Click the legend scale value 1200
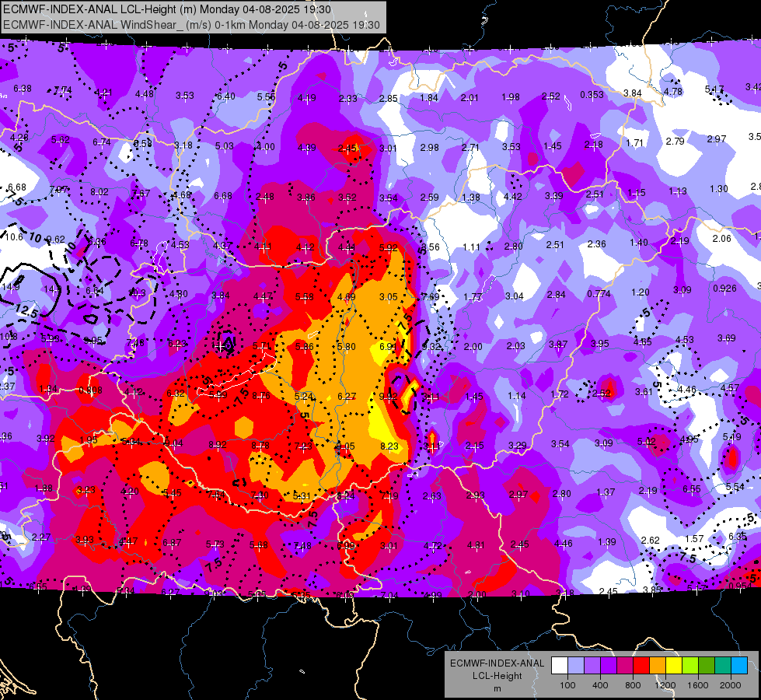The image size is (761, 700). [x=665, y=685]
